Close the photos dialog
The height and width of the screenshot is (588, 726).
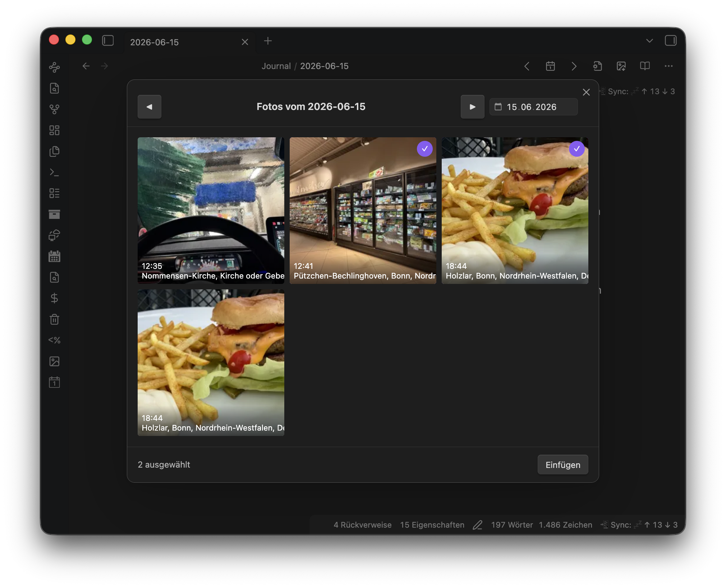pos(586,92)
